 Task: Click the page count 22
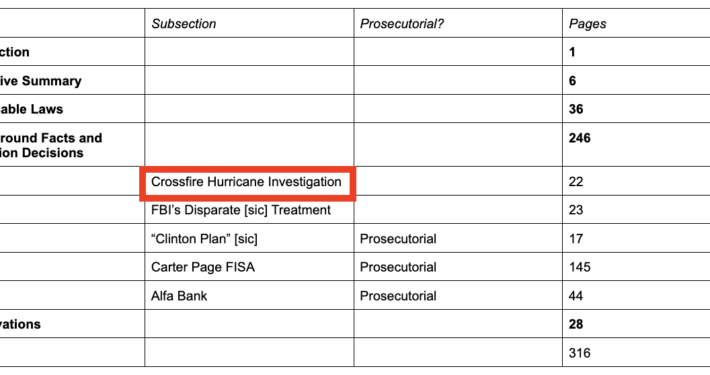[x=576, y=182]
